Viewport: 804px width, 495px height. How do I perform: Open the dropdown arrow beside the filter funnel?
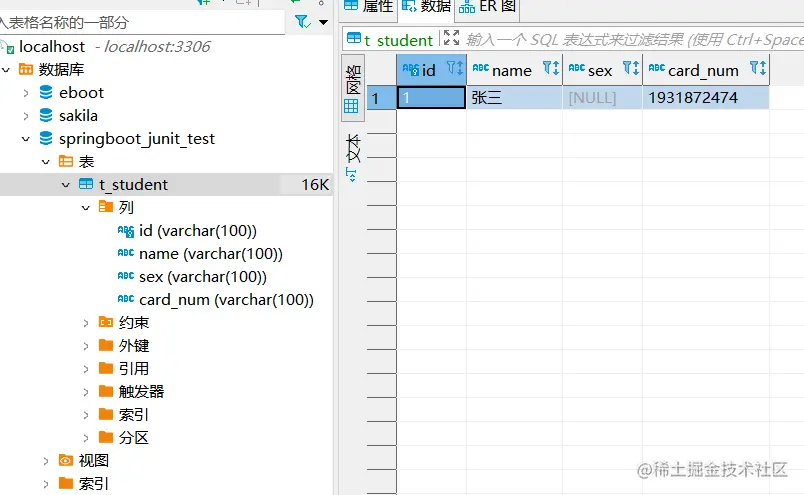(x=324, y=22)
